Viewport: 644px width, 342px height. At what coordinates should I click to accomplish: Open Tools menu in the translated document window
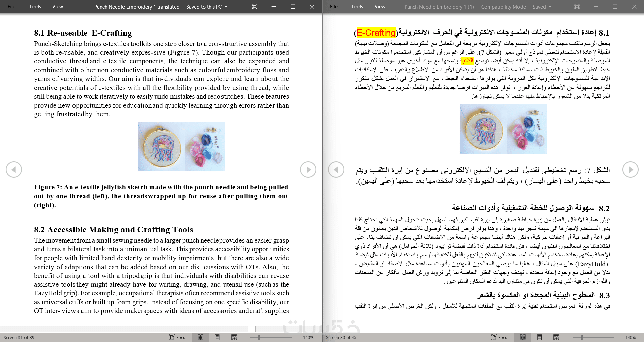point(35,7)
